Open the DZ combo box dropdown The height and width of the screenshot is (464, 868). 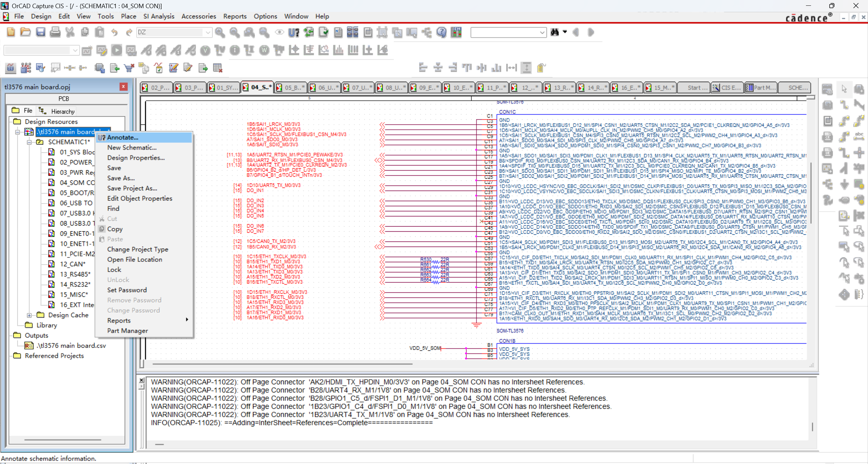(x=208, y=33)
